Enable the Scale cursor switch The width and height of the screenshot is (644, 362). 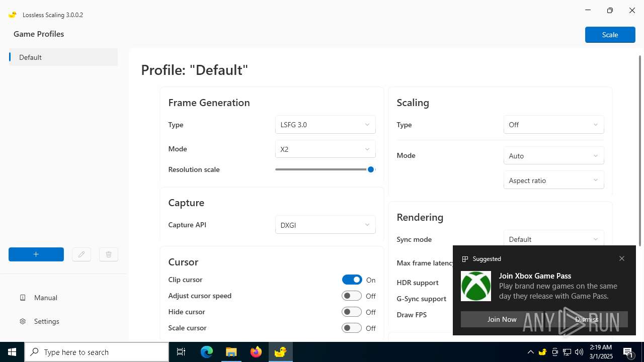(x=352, y=328)
